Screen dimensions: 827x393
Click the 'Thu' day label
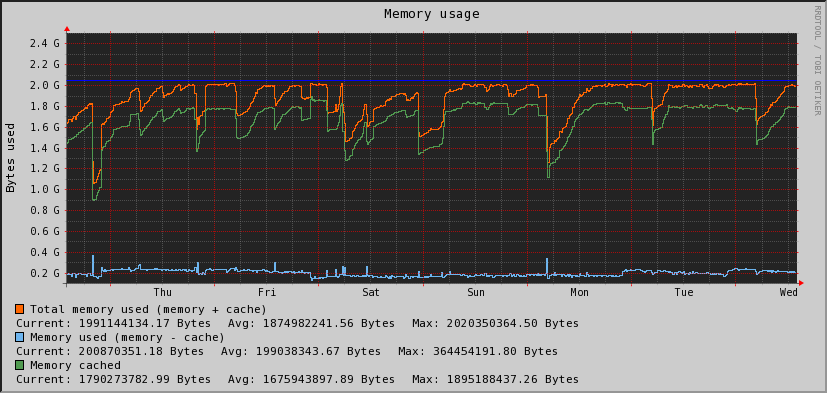tap(162, 292)
